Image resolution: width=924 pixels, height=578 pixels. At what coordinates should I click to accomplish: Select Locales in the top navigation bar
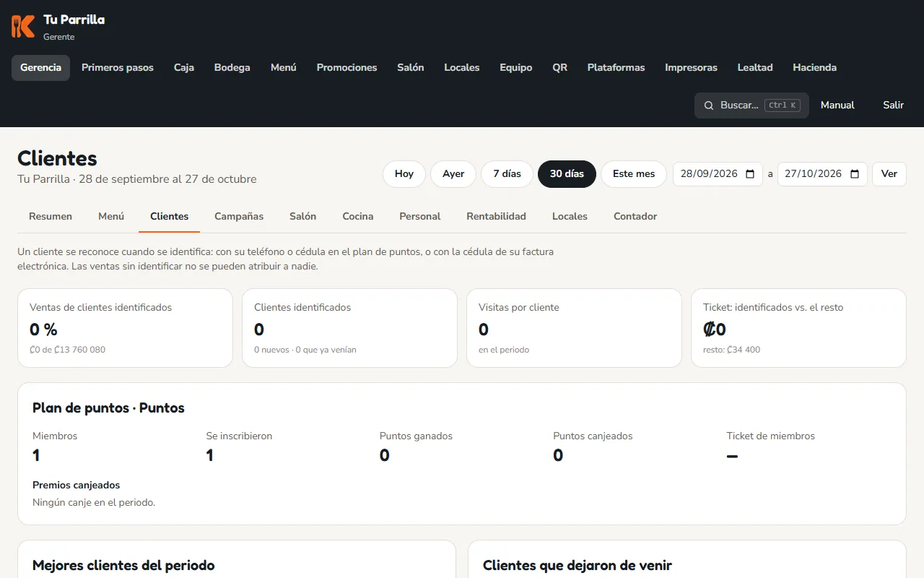462,68
